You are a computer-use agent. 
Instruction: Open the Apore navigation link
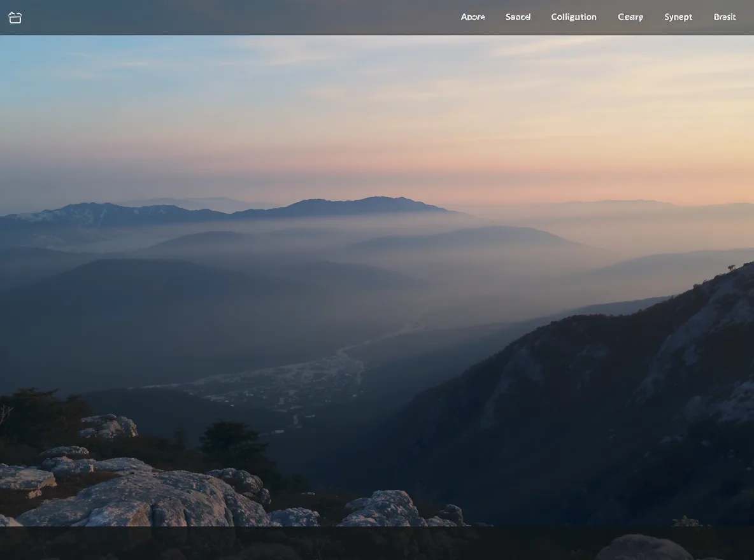click(x=473, y=17)
